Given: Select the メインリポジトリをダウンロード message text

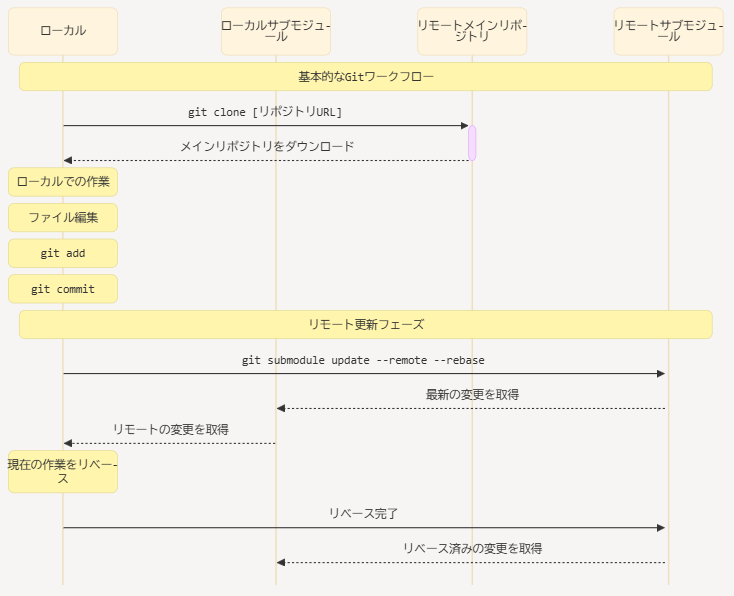Looking at the screenshot, I should [x=267, y=147].
